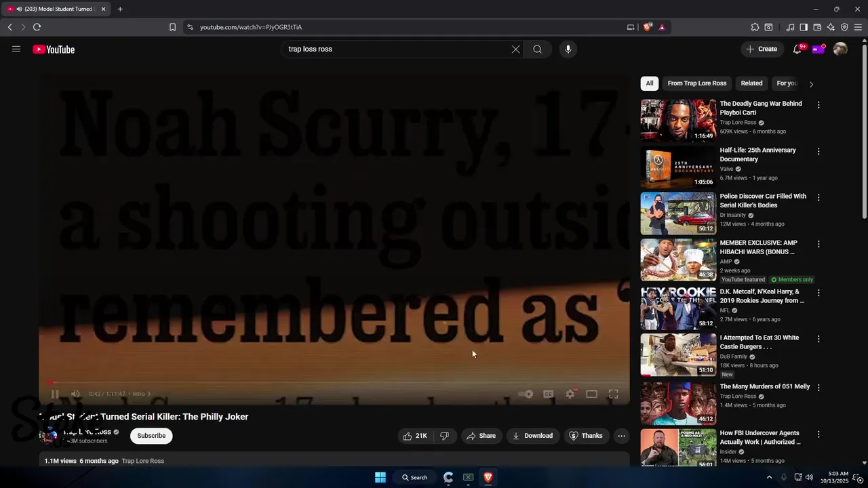Open options for The Deadly Gang War video

(818, 105)
